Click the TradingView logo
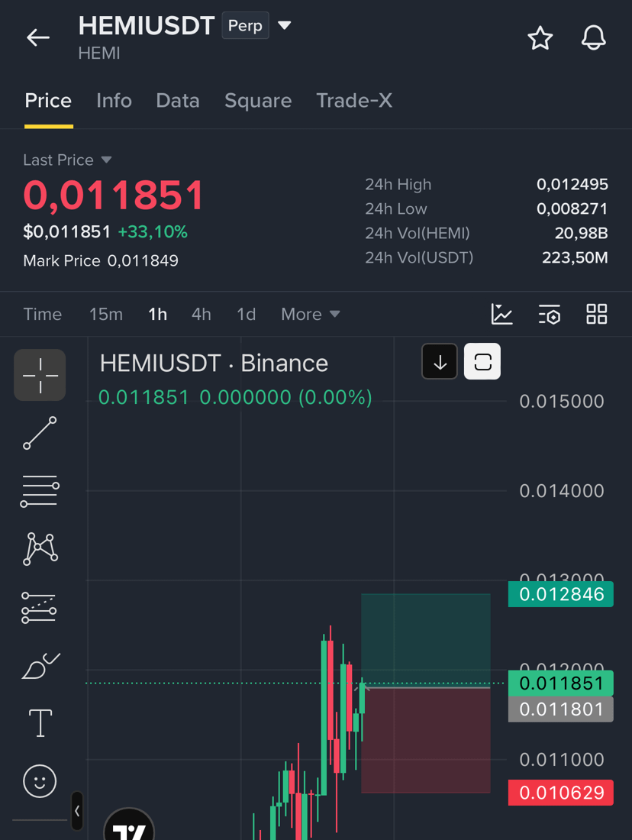The width and height of the screenshot is (632, 840). pyautogui.click(x=129, y=825)
